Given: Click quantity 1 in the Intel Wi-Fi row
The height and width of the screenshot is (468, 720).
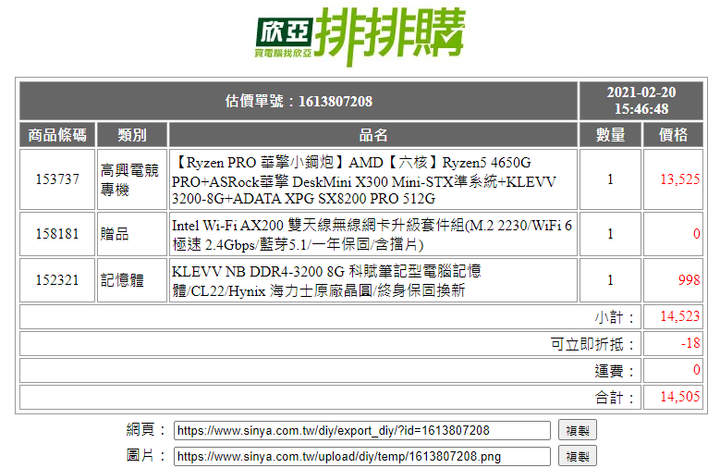Looking at the screenshot, I should [x=610, y=234].
